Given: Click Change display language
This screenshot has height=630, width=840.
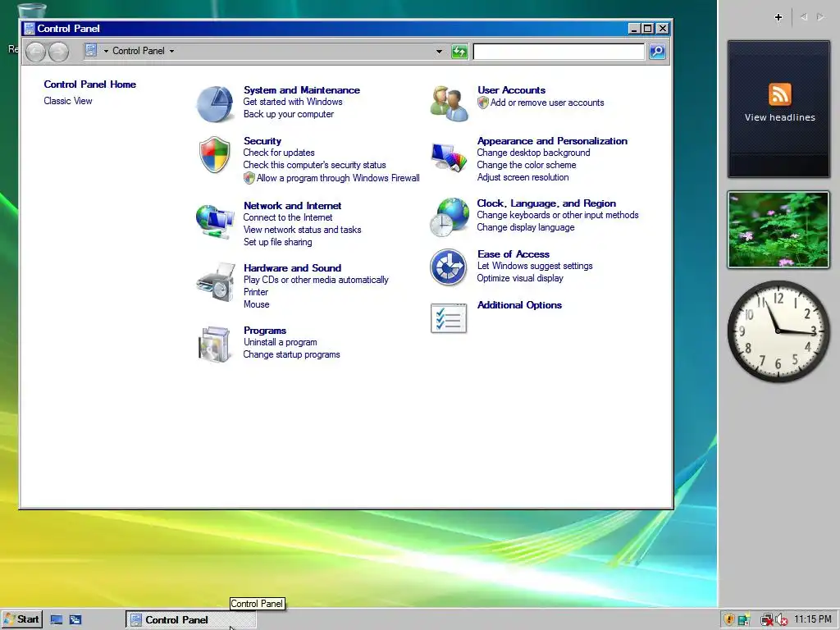Looking at the screenshot, I should (x=526, y=227).
